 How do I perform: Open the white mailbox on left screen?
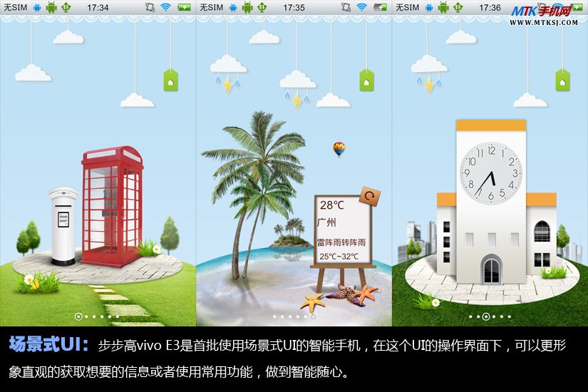[x=63, y=225]
